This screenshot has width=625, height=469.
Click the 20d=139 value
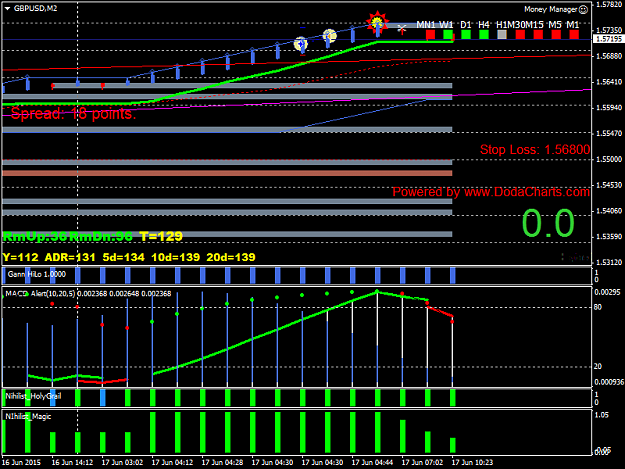pyautogui.click(x=231, y=257)
